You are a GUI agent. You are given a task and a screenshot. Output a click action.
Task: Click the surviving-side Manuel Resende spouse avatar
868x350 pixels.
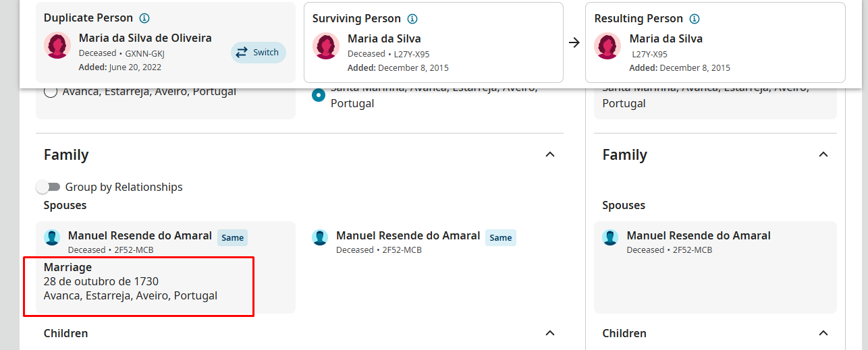pos(320,237)
